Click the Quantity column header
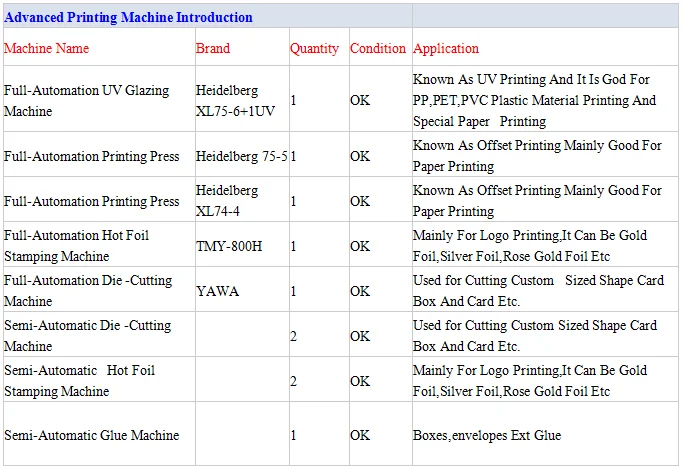683x469 pixels. (314, 48)
